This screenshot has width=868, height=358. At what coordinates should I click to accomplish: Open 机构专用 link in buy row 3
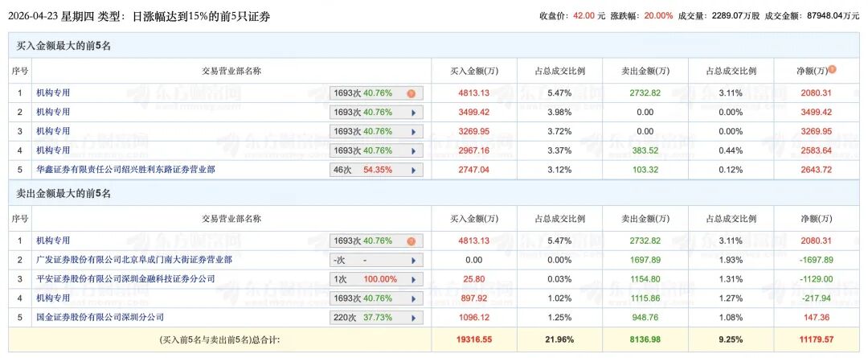pyautogui.click(x=53, y=131)
